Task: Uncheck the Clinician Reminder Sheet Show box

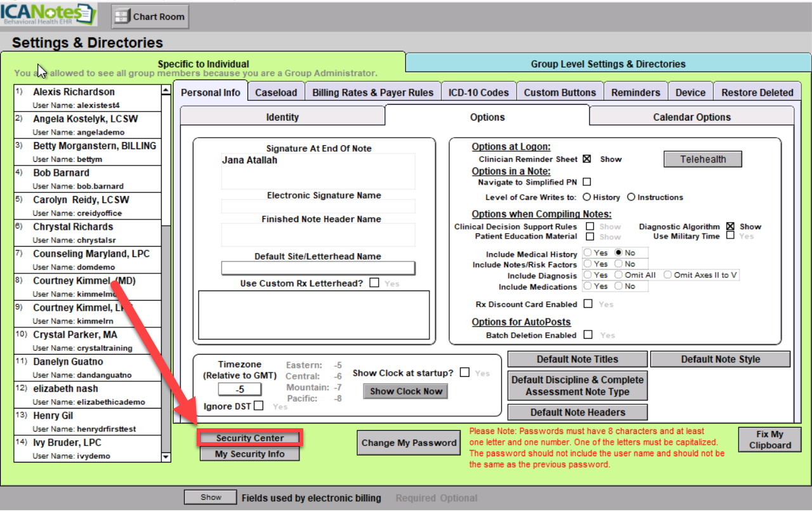Action: tap(587, 159)
